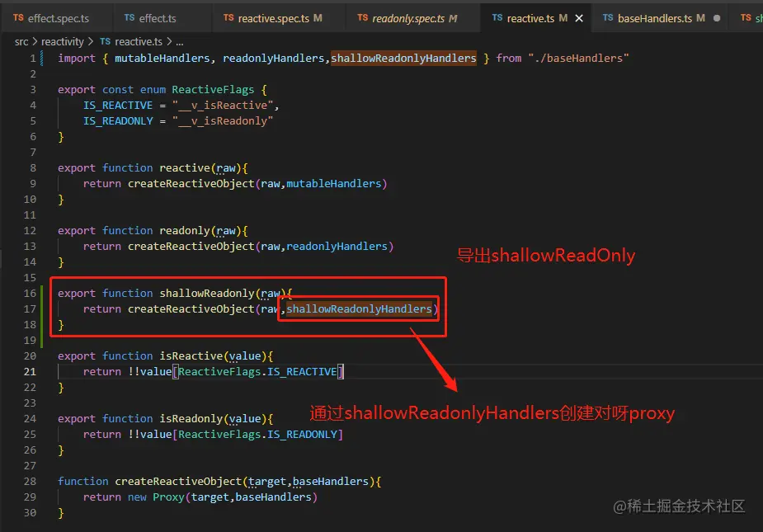Image resolution: width=763 pixels, height=532 pixels.
Task: Click Proxy keyword on line 29
Action: click(168, 497)
